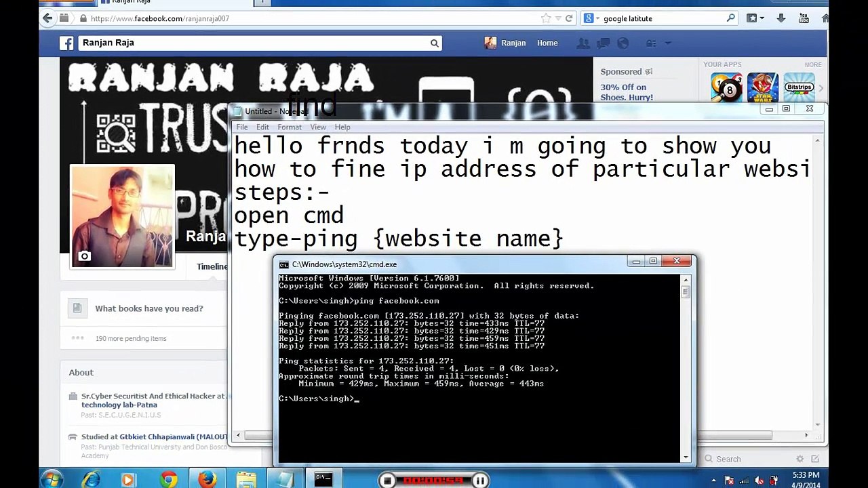Open the Timeline tab on Facebook profile

tap(212, 266)
